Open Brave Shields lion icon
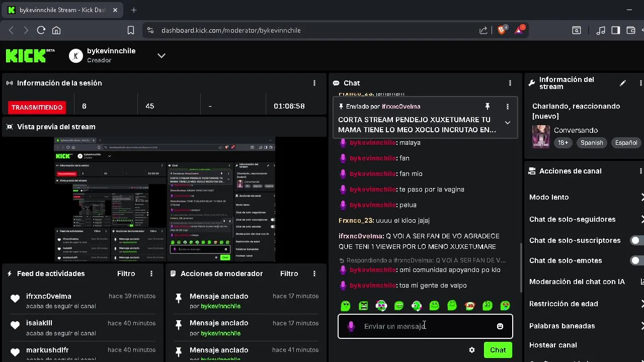The image size is (644, 362). 502,30
